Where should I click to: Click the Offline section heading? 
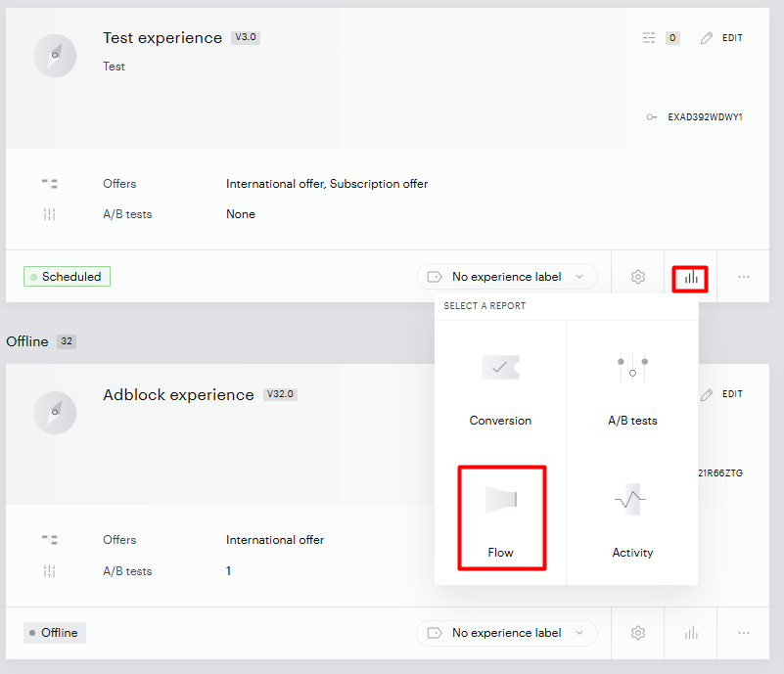[27, 341]
